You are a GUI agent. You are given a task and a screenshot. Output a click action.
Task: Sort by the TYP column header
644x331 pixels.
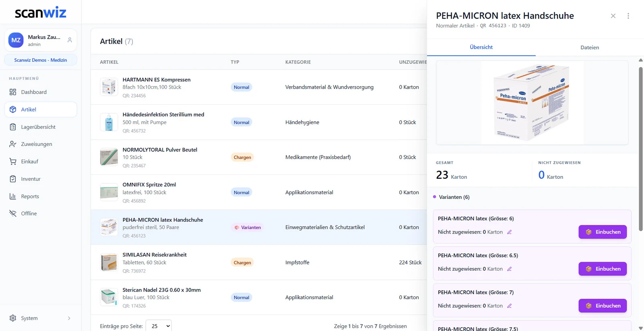coord(235,62)
